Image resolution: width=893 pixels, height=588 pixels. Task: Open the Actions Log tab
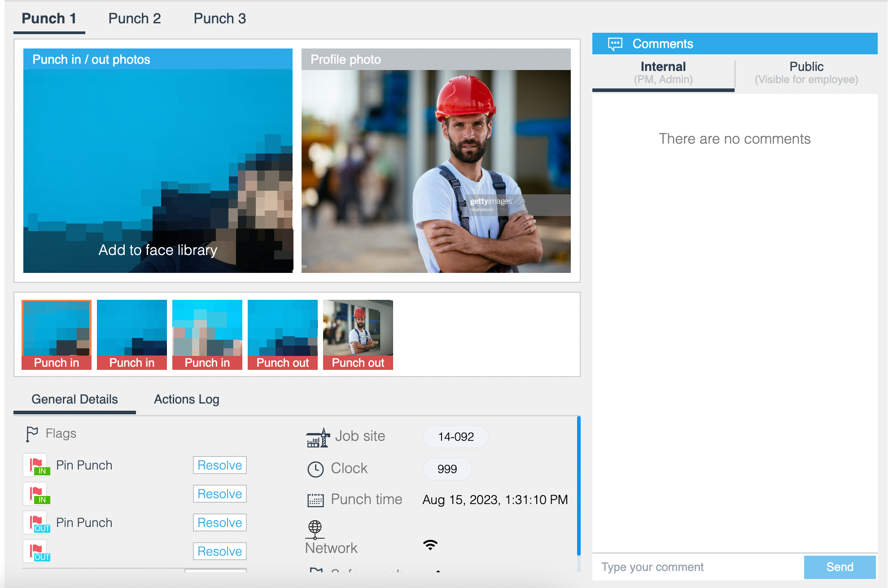187,399
